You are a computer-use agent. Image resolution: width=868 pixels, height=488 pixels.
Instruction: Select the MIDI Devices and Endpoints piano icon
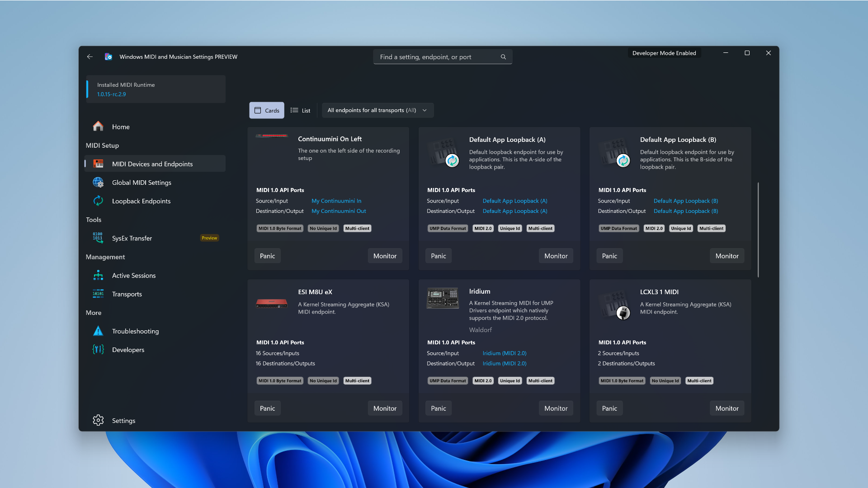(98, 164)
